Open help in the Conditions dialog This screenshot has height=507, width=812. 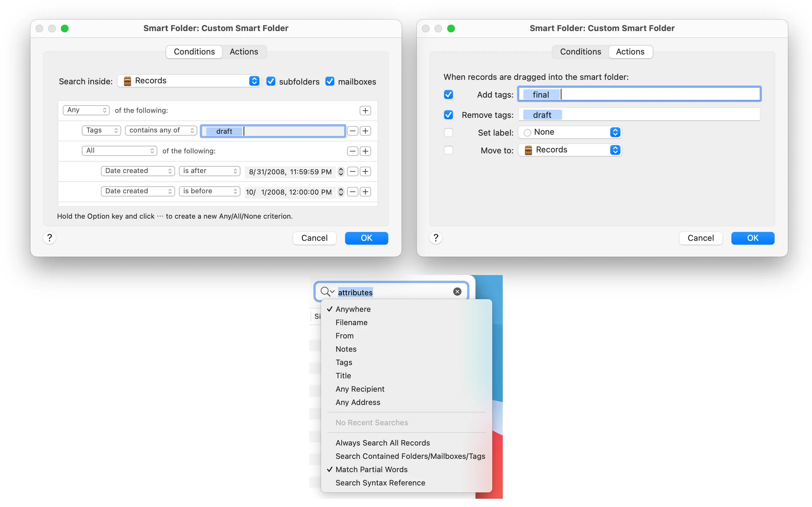click(50, 238)
